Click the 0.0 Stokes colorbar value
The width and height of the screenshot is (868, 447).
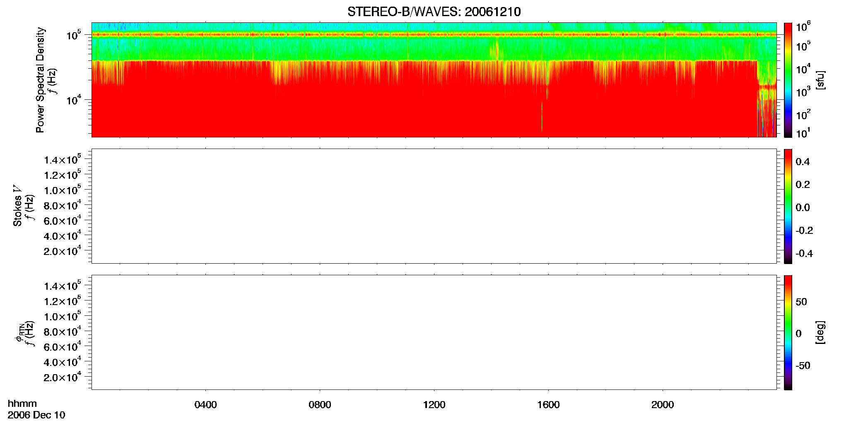(x=803, y=208)
